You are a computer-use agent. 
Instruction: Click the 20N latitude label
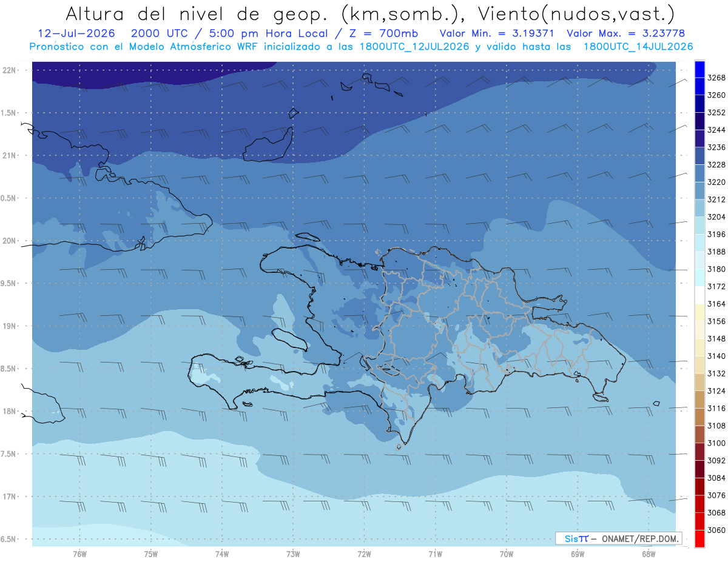[x=9, y=241]
